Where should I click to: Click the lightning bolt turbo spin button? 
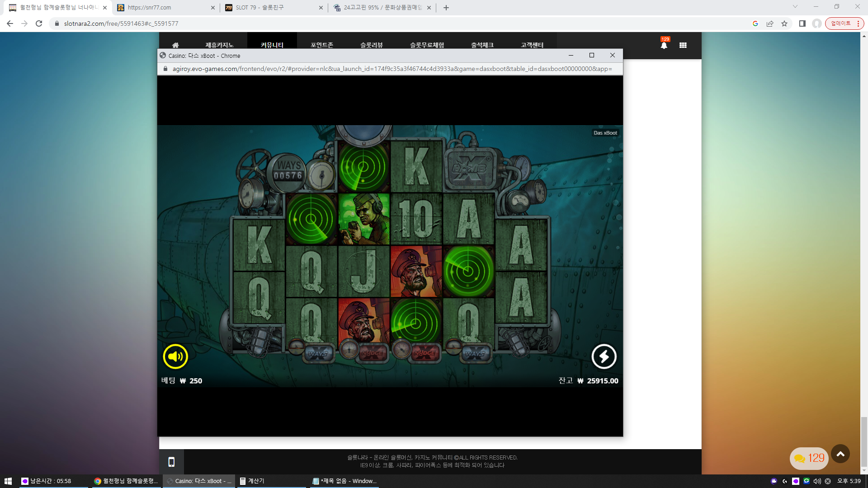click(604, 357)
